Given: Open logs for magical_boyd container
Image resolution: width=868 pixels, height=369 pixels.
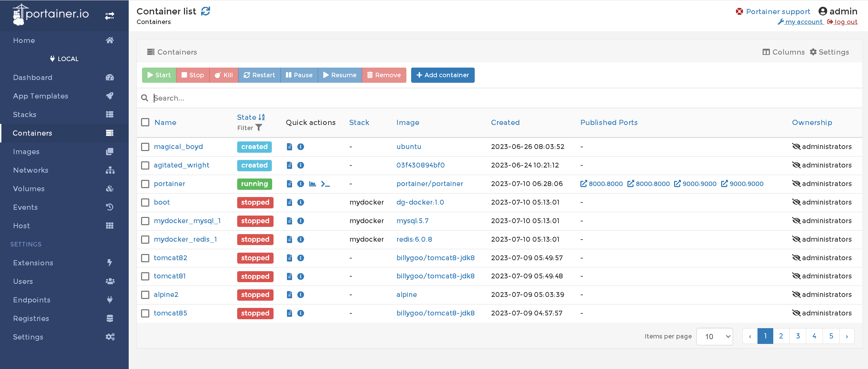Looking at the screenshot, I should coord(290,147).
